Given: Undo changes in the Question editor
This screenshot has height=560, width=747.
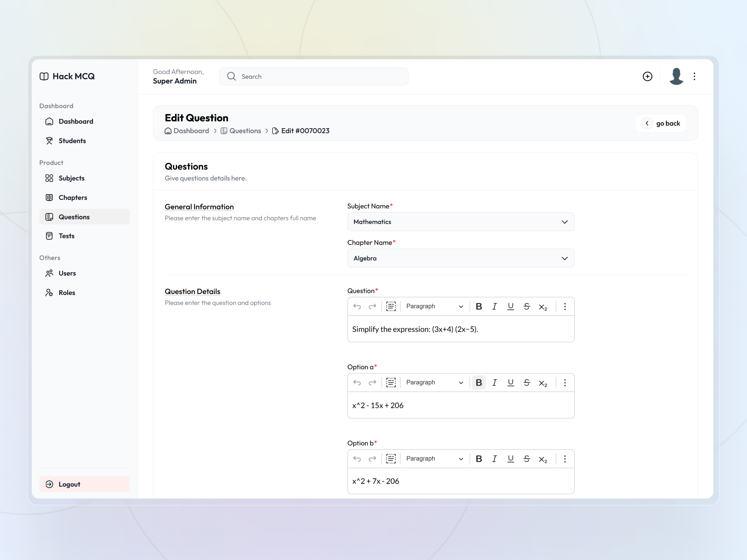Looking at the screenshot, I should (357, 306).
